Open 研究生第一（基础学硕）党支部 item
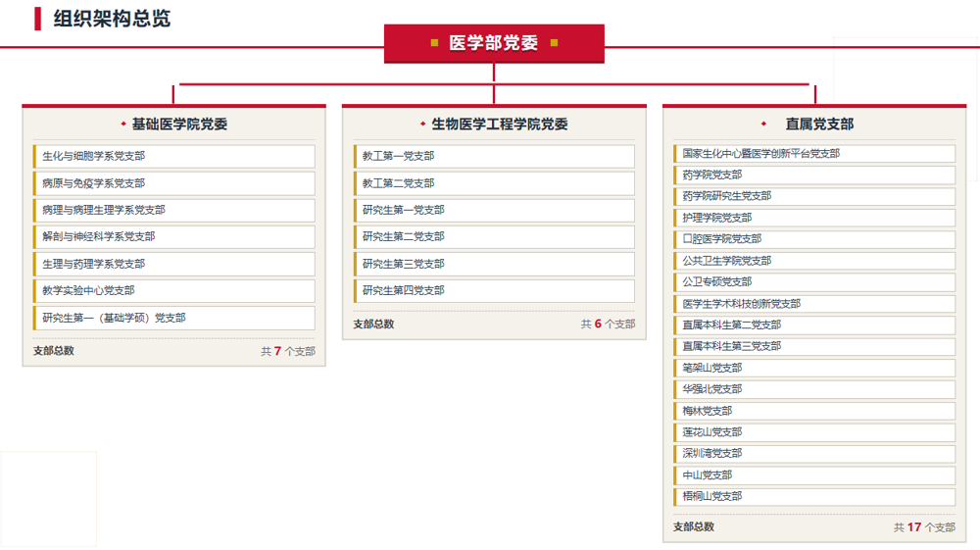980x550 pixels. (x=173, y=318)
